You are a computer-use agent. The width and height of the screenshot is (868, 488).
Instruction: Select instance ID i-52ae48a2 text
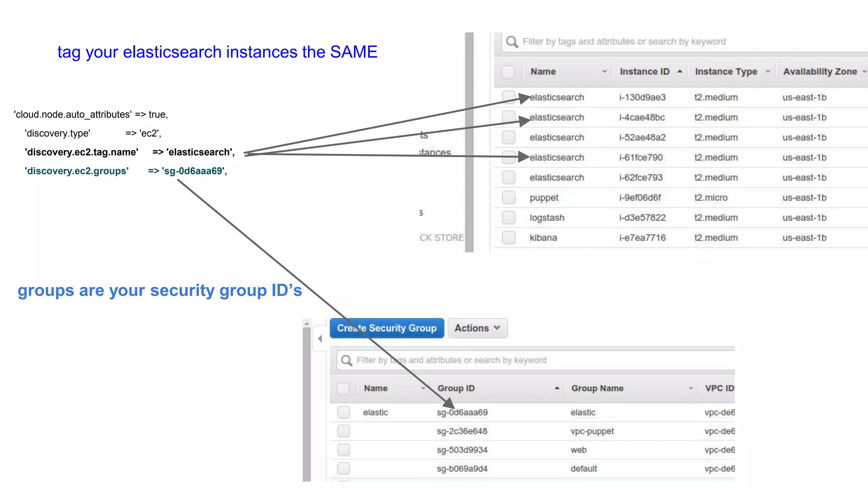[643, 137]
